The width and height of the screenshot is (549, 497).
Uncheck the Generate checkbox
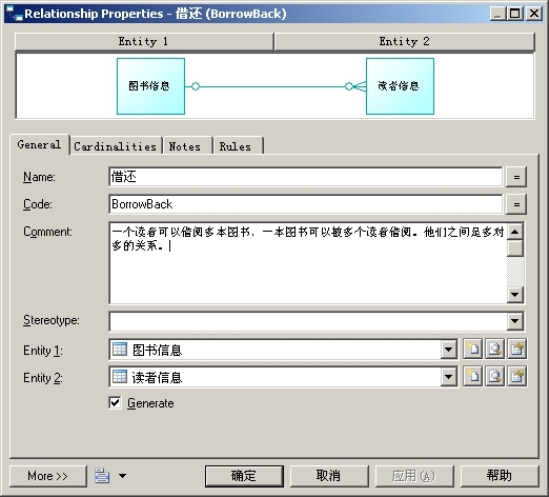(115, 403)
